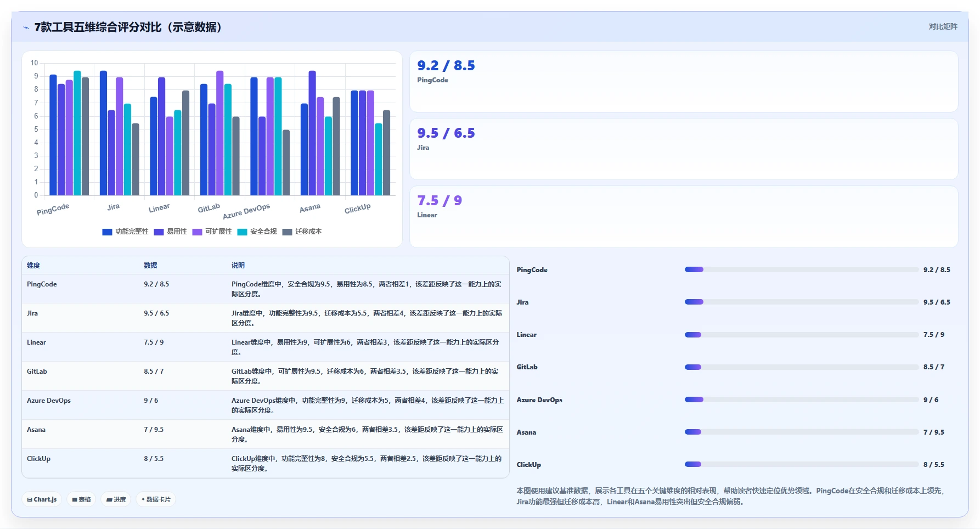This screenshot has height=529, width=980.
Task: Click the Azure DevOps label in the progress list
Action: (x=539, y=400)
